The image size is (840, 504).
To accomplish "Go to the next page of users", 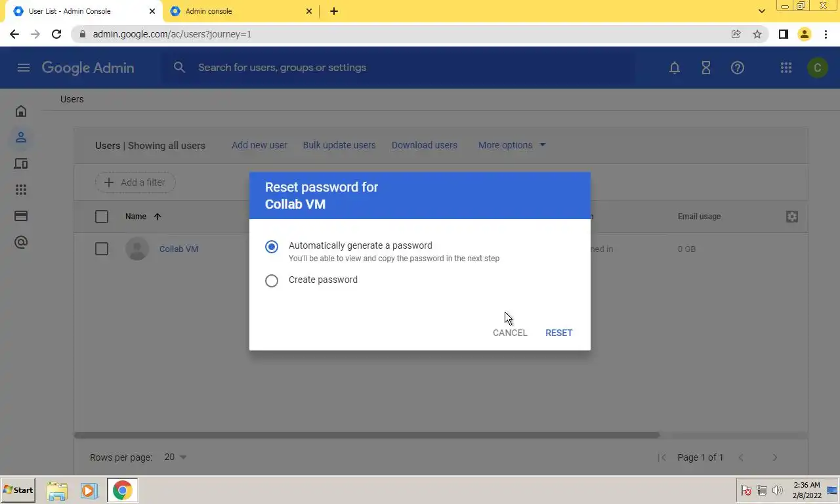I will coord(775,457).
